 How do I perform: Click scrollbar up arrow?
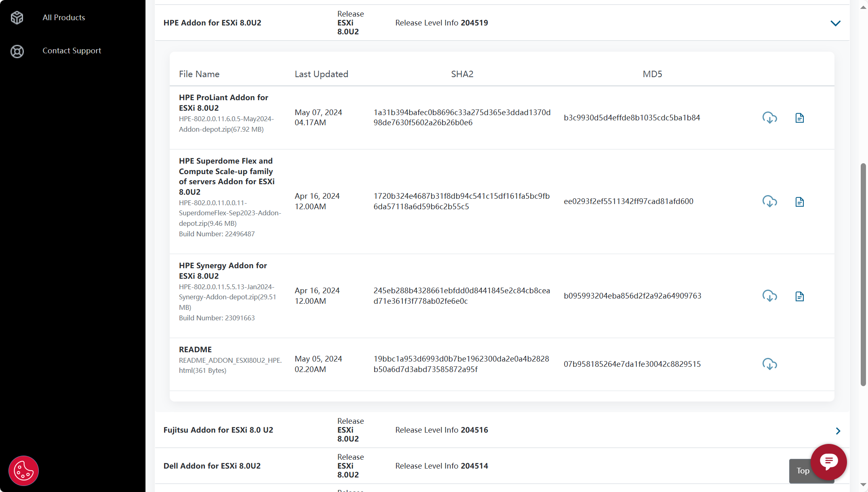(863, 7)
